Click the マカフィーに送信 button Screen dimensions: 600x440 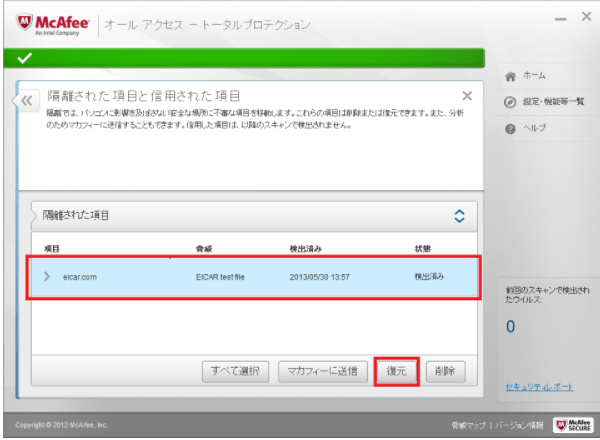pyautogui.click(x=320, y=370)
